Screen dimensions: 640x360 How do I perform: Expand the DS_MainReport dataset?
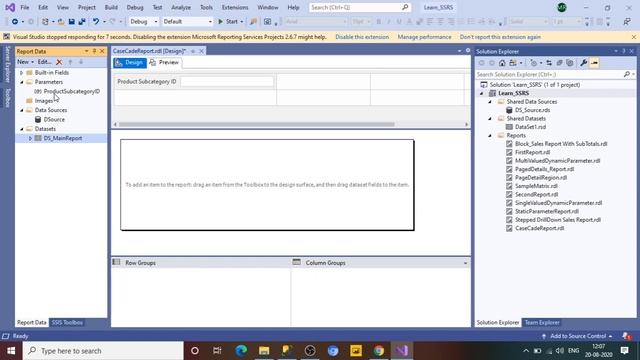click(x=30, y=138)
